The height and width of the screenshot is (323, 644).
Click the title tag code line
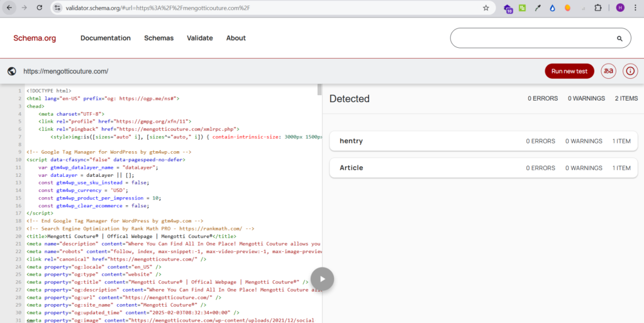[x=131, y=236]
